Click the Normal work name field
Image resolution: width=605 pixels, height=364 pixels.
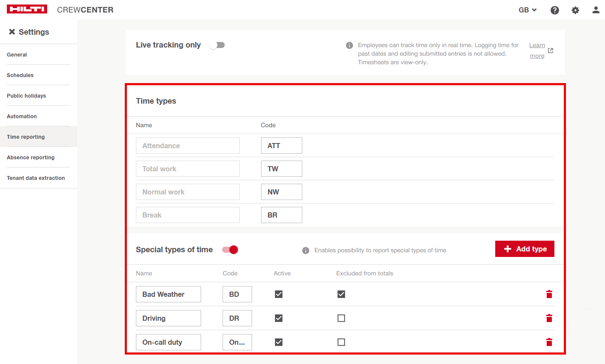point(188,192)
